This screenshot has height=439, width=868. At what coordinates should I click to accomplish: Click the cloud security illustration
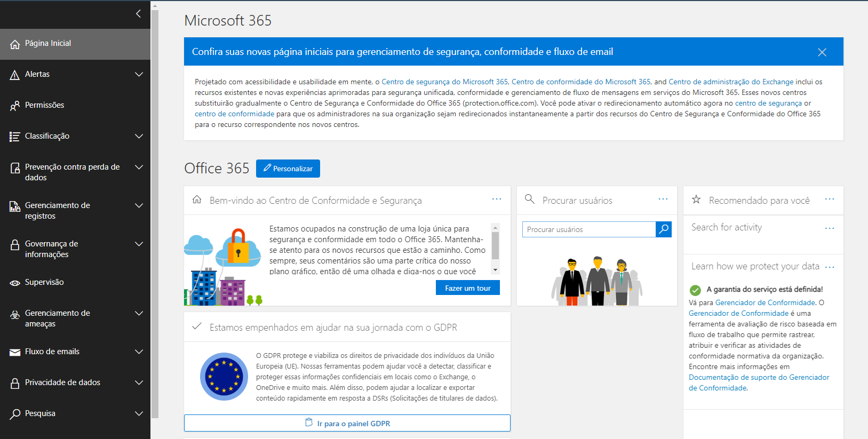(x=224, y=267)
